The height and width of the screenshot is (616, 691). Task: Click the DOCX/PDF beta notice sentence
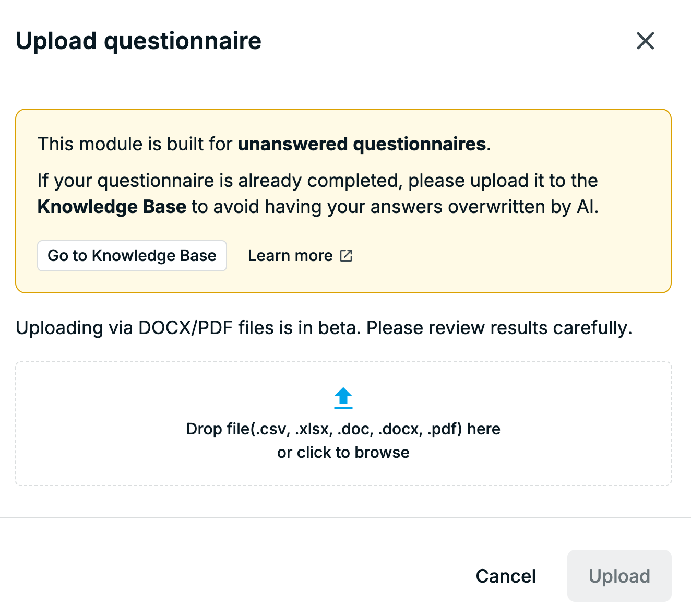[x=324, y=328]
